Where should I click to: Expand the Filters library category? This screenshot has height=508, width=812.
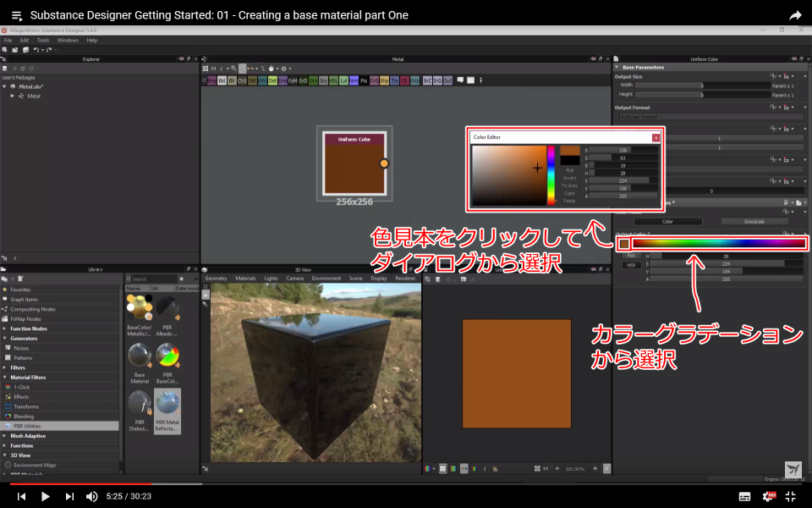tap(5, 367)
